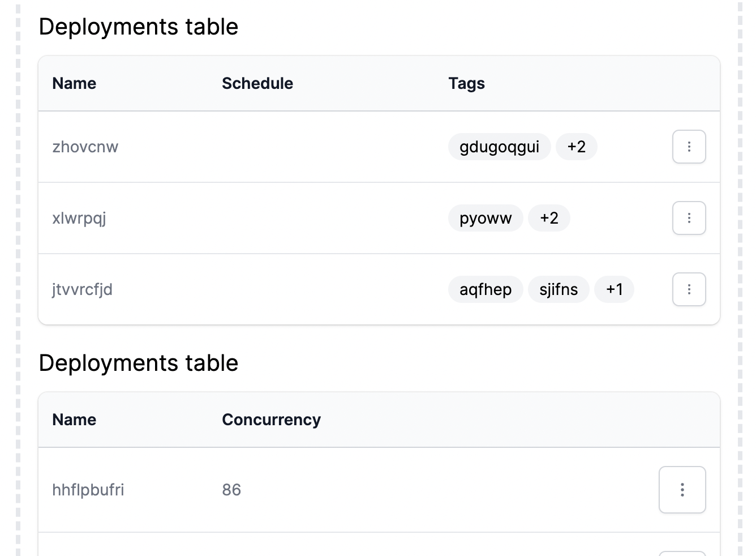Click the three-dot icon next to pyoww tag row

click(x=689, y=218)
